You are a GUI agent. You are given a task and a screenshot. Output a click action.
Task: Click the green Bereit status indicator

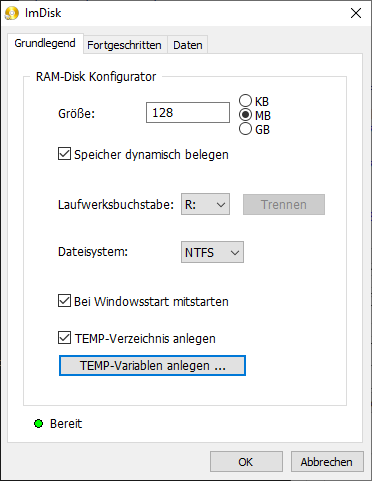point(39,424)
